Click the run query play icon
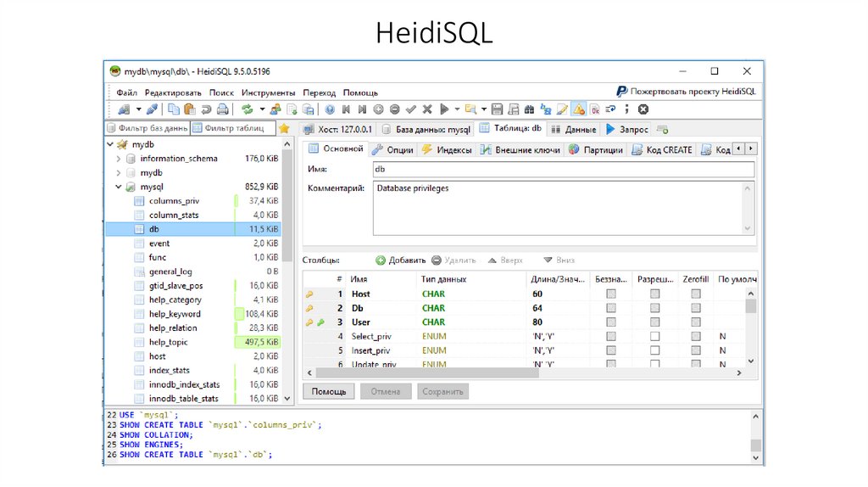Screen dimensions: 868x487 [444, 109]
